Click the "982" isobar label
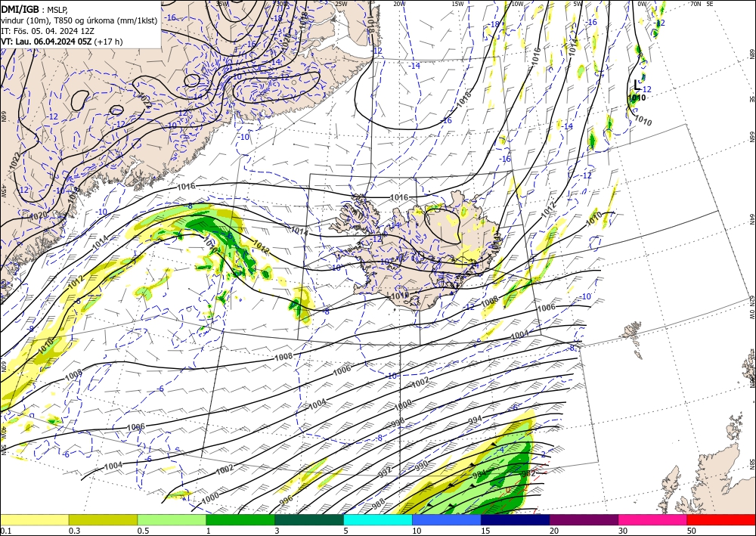The height and width of the screenshot is (536, 756). coord(528,473)
